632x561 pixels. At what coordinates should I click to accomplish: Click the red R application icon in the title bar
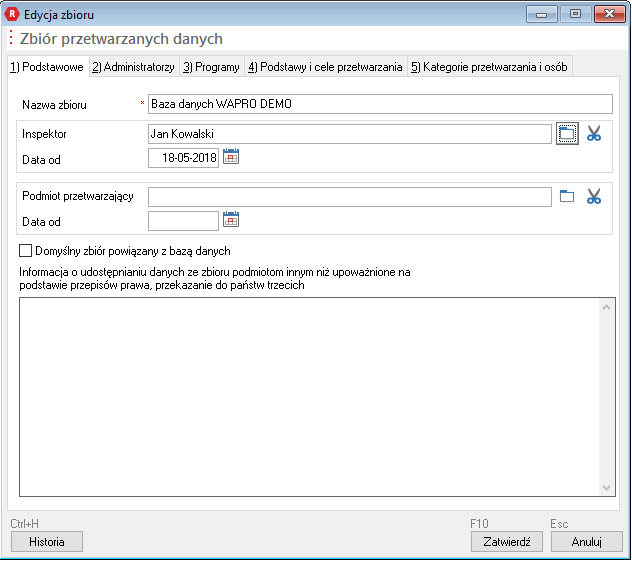coord(12,14)
